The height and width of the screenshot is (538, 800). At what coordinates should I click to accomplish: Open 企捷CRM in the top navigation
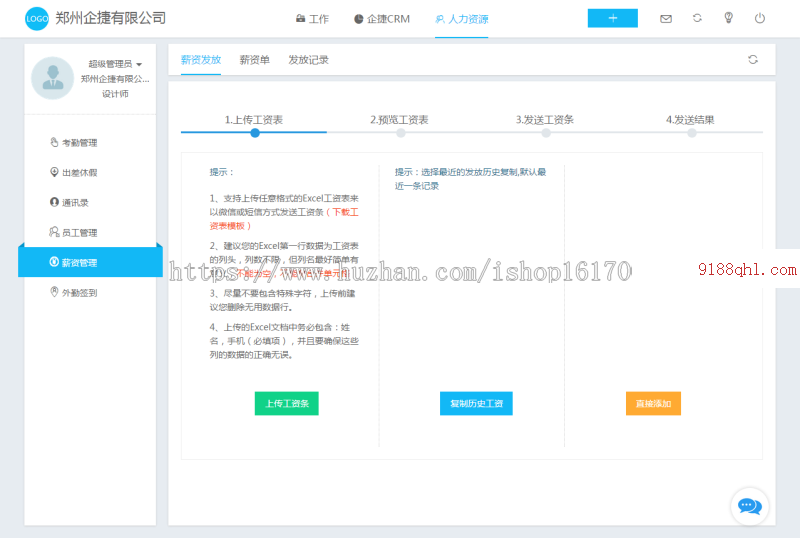[x=382, y=19]
